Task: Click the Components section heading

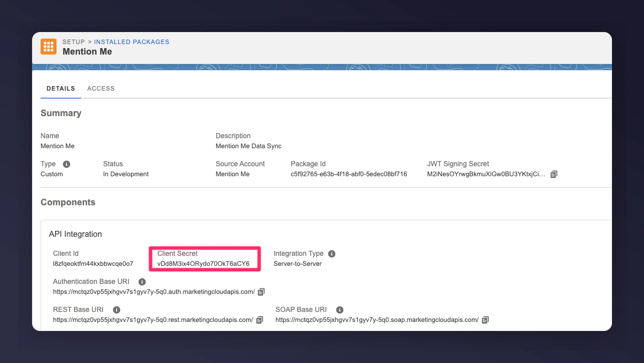Action: point(68,202)
